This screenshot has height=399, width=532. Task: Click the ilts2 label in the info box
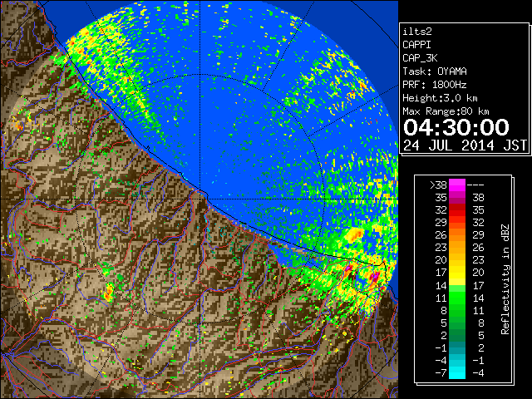point(417,32)
